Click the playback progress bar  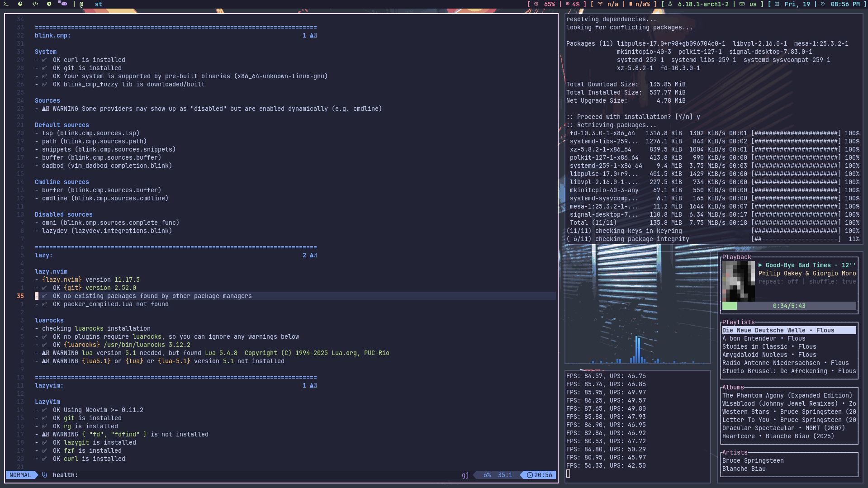pos(789,306)
